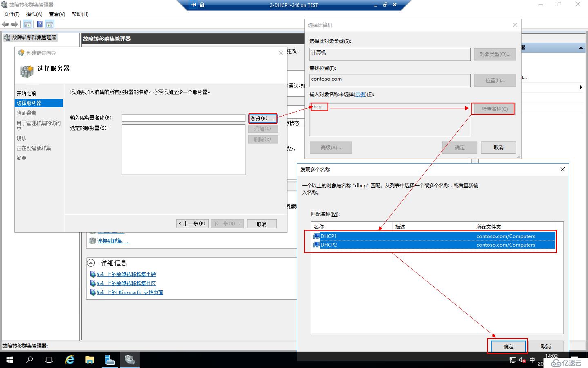Open Web 上的故障转移群集主题 link

[126, 274]
